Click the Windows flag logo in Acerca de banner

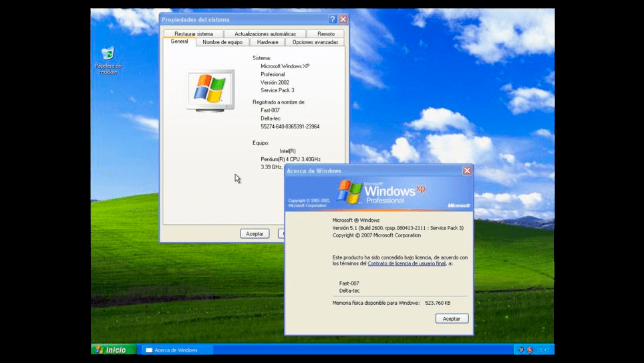point(349,192)
